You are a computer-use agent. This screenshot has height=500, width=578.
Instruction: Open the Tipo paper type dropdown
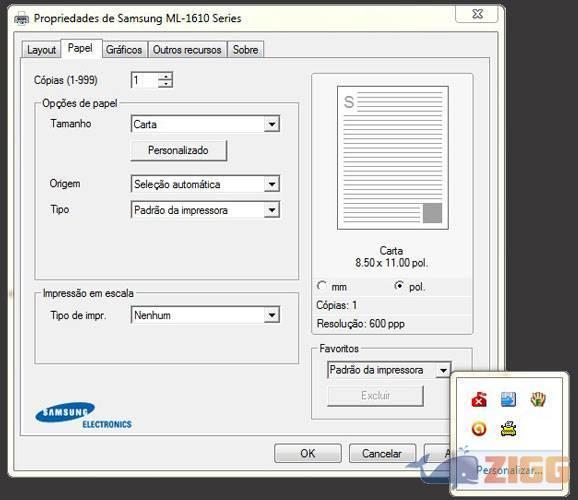272,210
